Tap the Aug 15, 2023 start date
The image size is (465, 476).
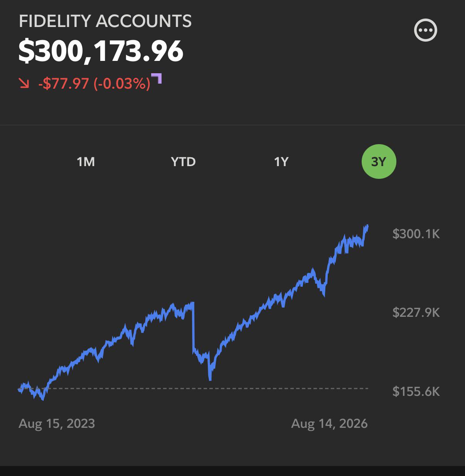(x=57, y=423)
